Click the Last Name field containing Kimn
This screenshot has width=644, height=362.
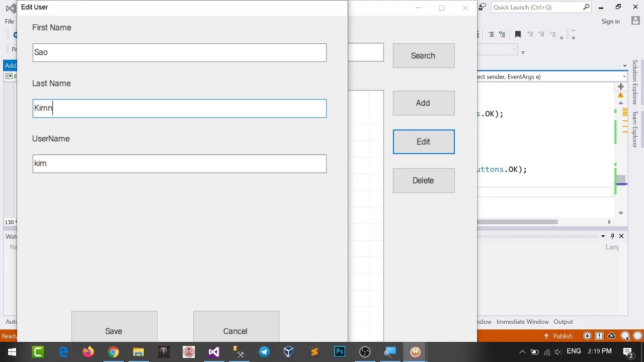pyautogui.click(x=180, y=109)
